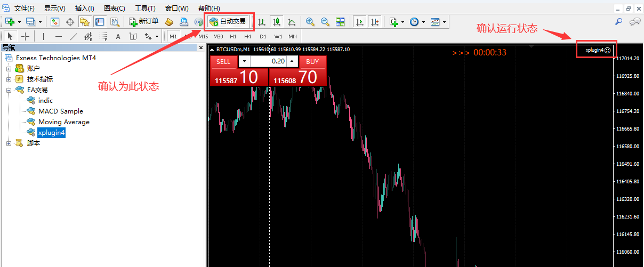Screen dimensions: 644x267
Task: Toggle the chart shift button
Action: pos(375,22)
